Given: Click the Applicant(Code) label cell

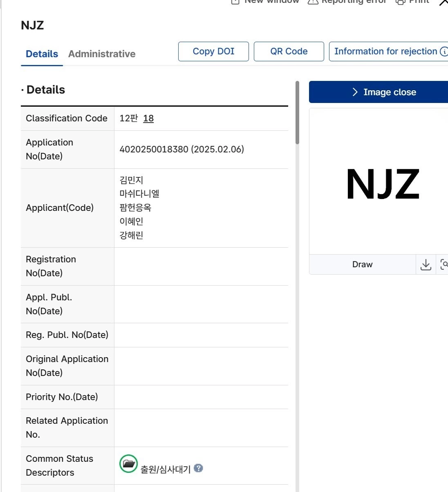Looking at the screenshot, I should pyautogui.click(x=67, y=208).
